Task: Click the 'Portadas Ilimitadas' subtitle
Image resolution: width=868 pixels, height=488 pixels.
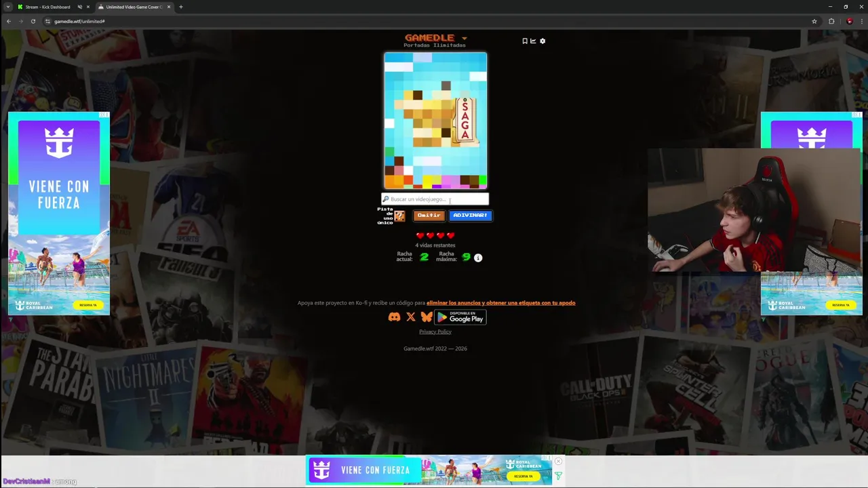Action: (x=435, y=45)
